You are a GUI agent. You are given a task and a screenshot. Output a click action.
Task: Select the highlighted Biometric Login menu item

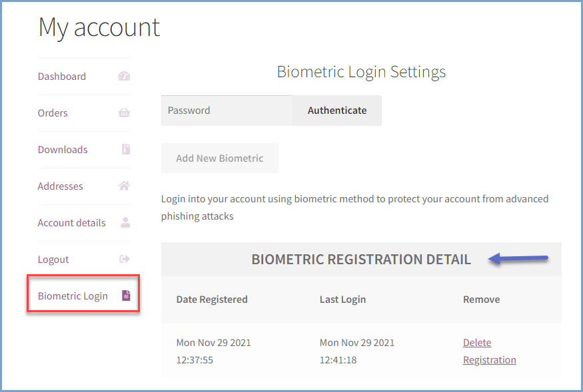point(72,295)
